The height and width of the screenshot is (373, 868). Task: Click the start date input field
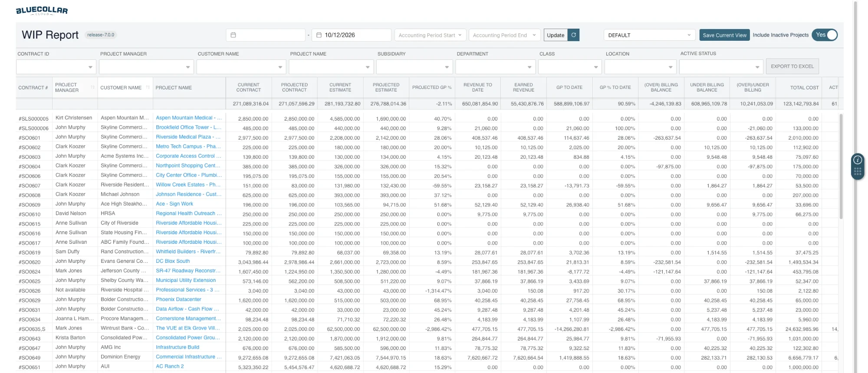pos(266,35)
